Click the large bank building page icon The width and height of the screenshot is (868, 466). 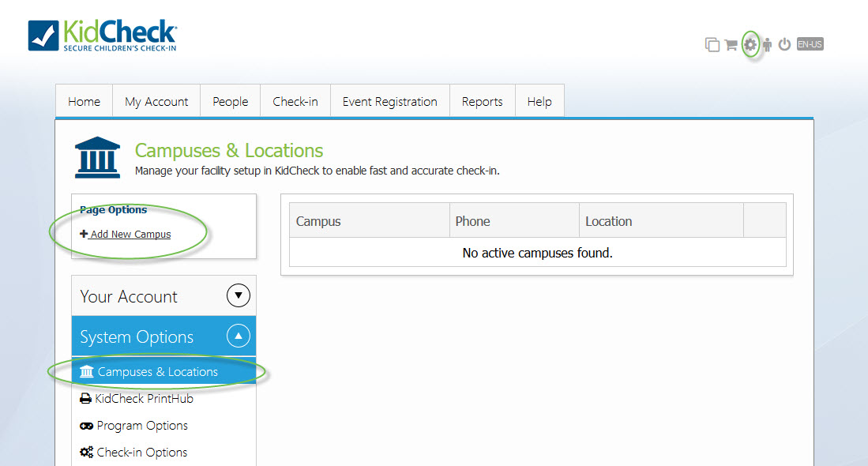point(97,158)
